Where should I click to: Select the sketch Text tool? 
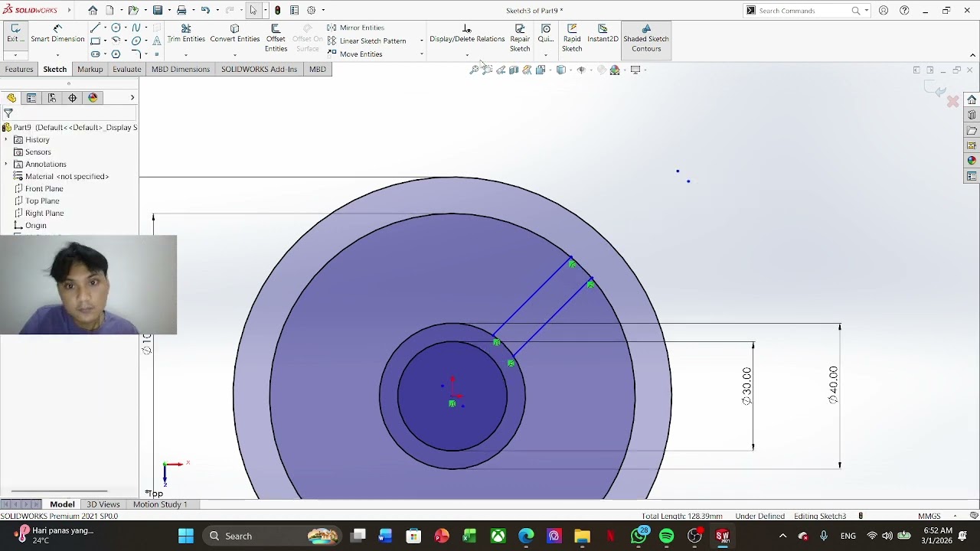click(x=157, y=41)
